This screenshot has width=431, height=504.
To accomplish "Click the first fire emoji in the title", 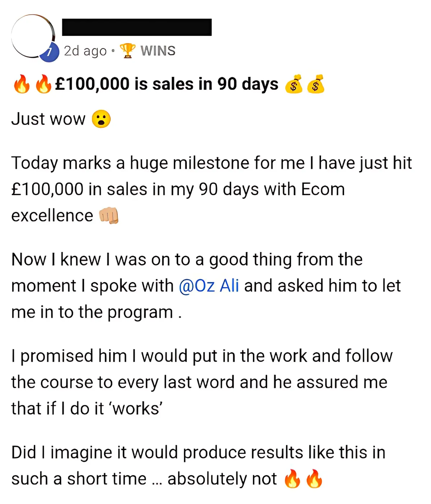I will [22, 84].
